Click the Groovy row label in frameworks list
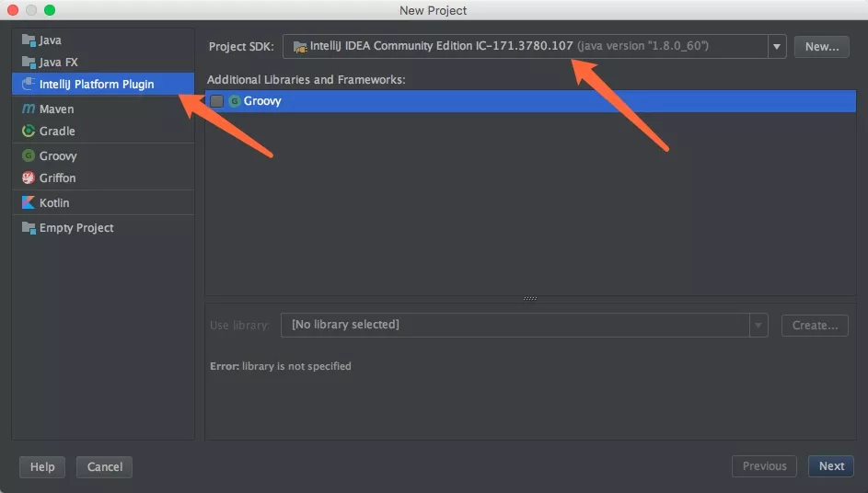The width and height of the screenshot is (868, 493). tap(262, 100)
